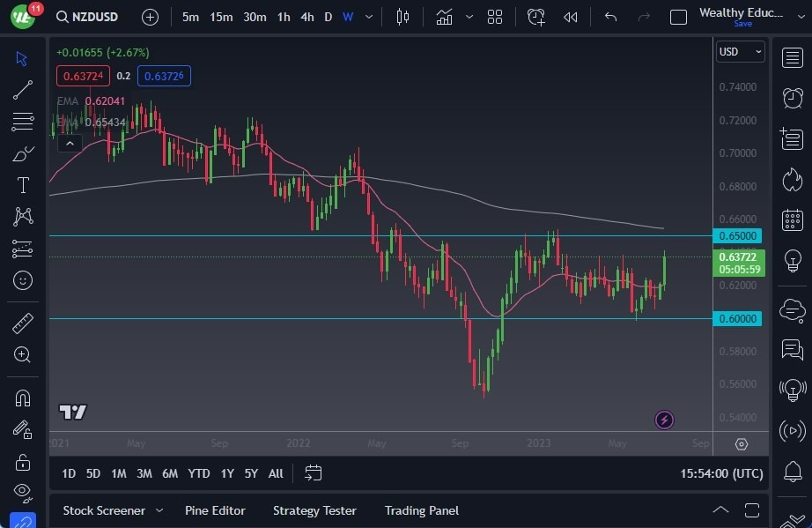
Task: Open the Text annotation tool
Action: click(22, 185)
